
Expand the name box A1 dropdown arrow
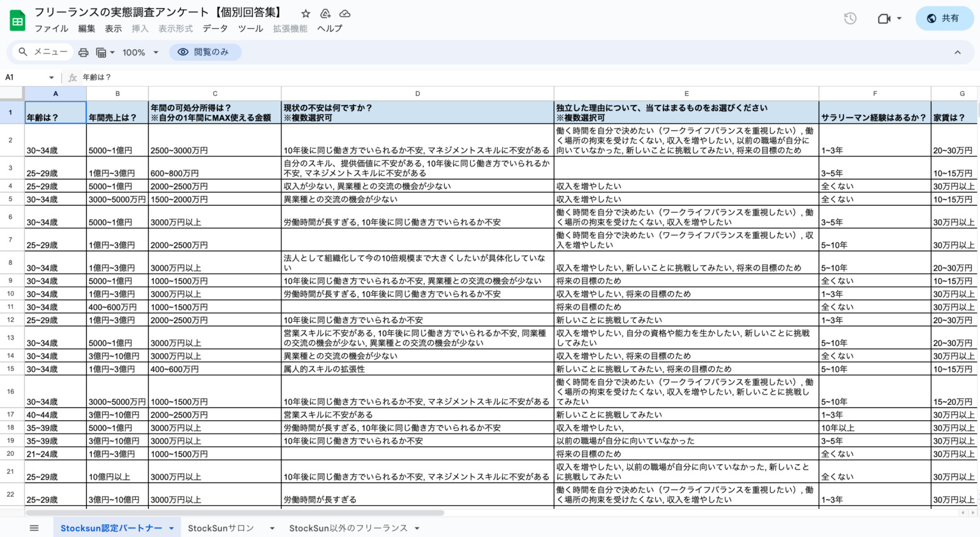point(52,77)
